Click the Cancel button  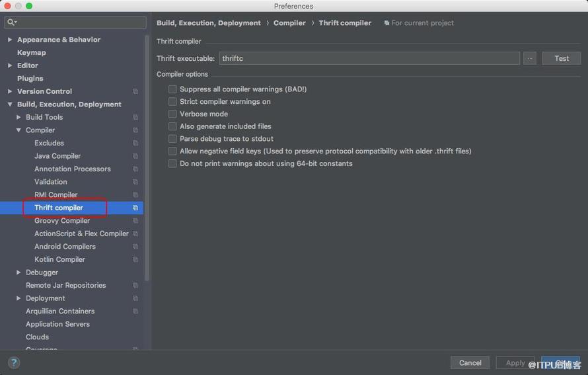pos(470,362)
